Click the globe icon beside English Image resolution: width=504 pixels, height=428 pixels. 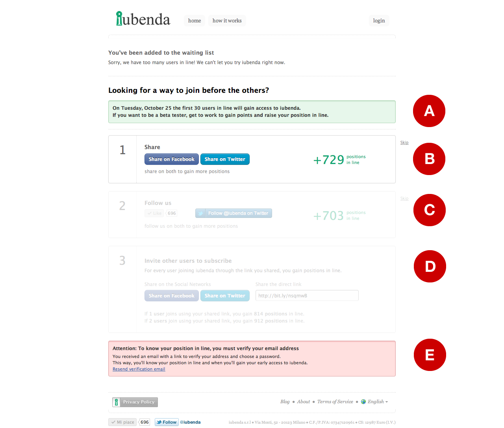click(x=363, y=402)
